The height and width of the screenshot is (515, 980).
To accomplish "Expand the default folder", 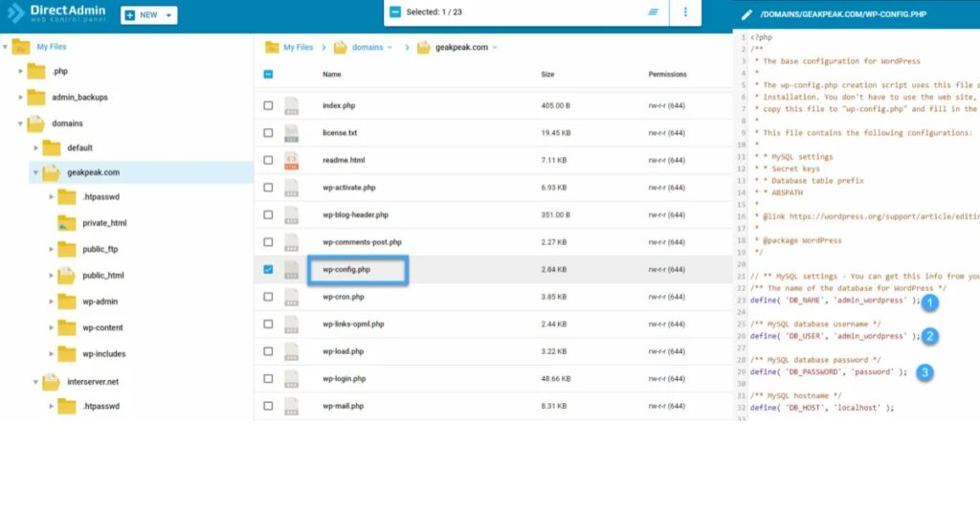I will tap(35, 148).
